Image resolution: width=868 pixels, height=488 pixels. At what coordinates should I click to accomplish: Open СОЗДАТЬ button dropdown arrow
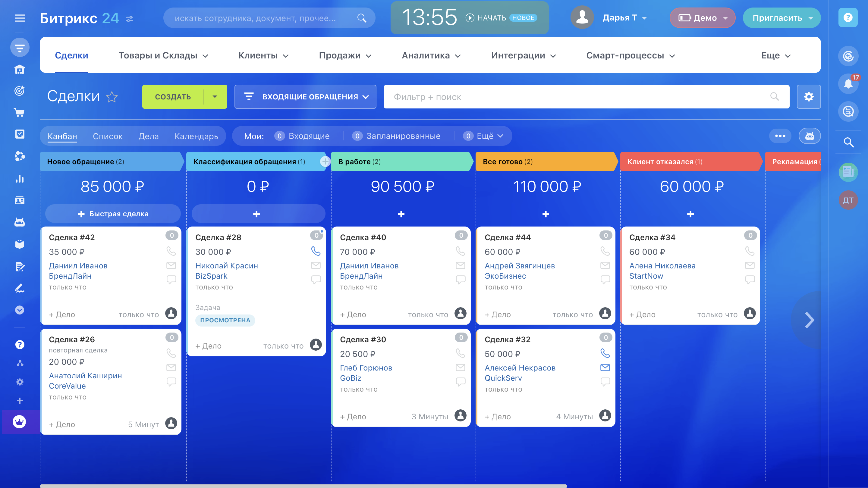click(215, 97)
